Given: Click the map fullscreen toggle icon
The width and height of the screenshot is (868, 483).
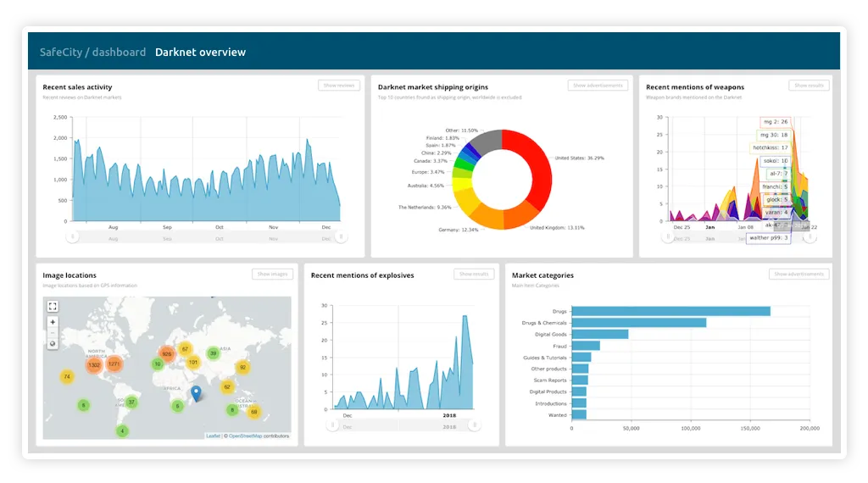Looking at the screenshot, I should click(x=53, y=306).
